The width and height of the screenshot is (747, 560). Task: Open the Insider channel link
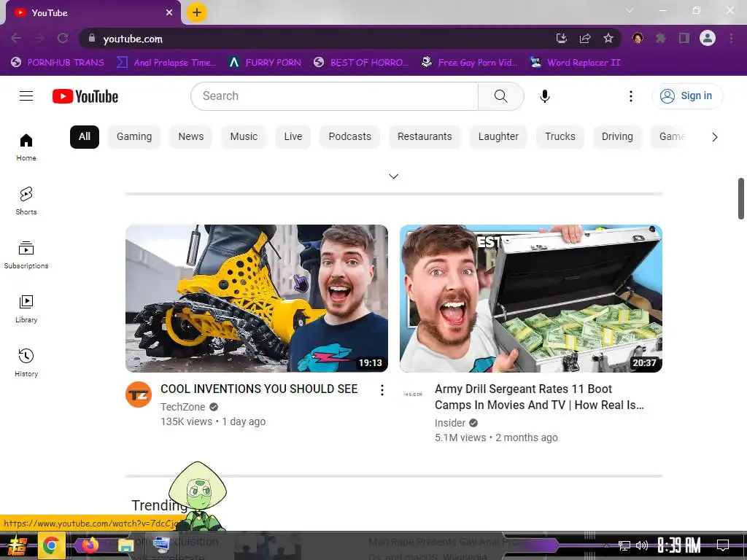pos(449,424)
